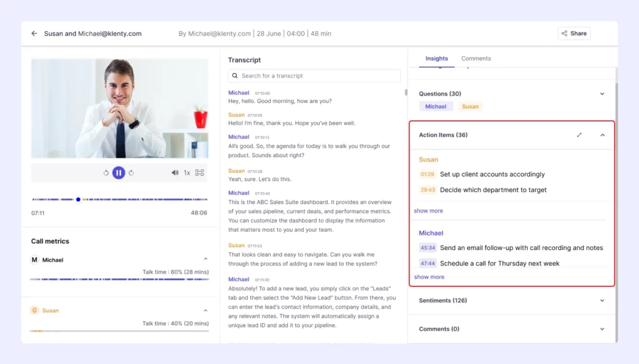Click Michael's 07:11:30 'Add New Lead' paragraph
Screen dimensions: 639x364
coord(312,307)
